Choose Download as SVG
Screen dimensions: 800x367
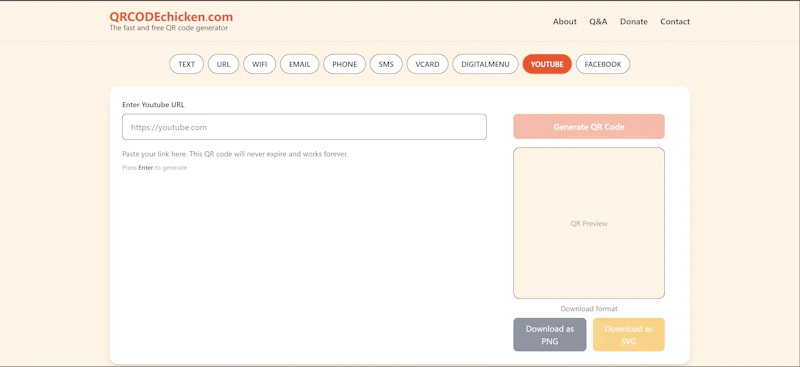point(629,335)
